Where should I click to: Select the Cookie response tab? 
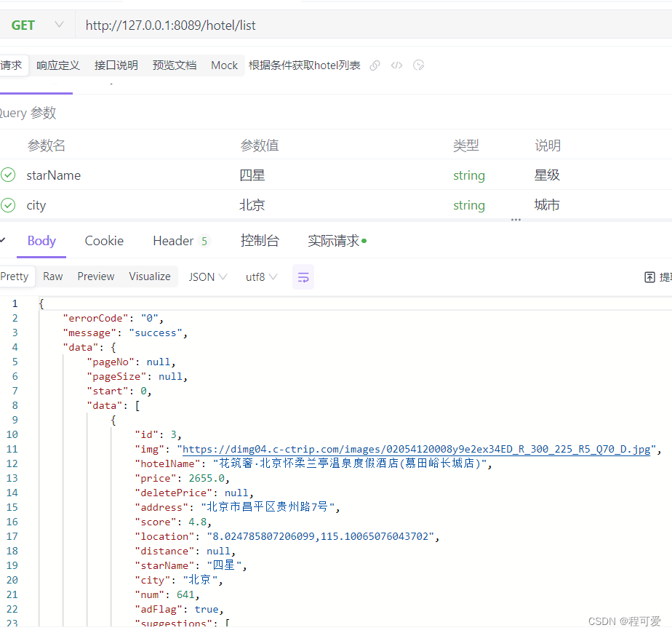click(x=104, y=241)
